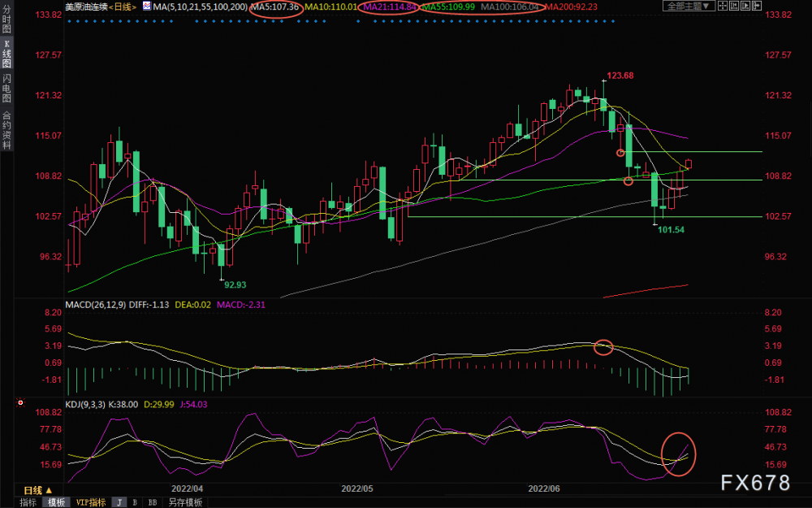Open the 全部主题 dropdown
This screenshot has height=508, width=812.
[x=689, y=6]
